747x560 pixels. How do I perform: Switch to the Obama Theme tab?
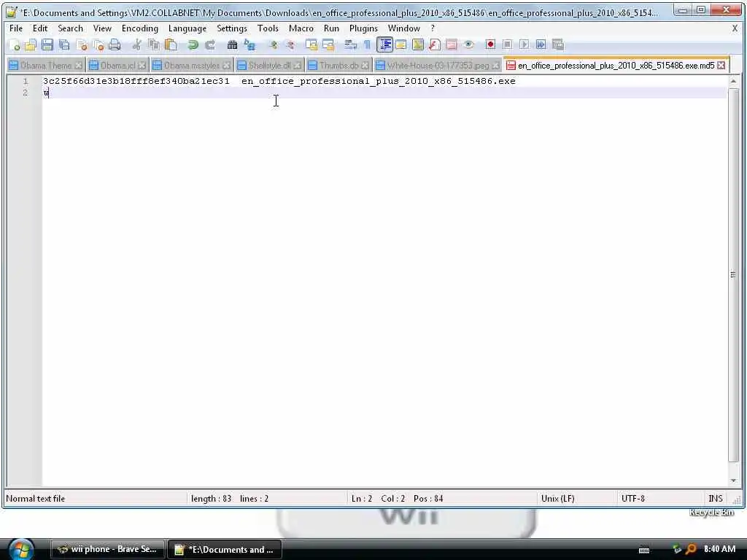(x=46, y=65)
